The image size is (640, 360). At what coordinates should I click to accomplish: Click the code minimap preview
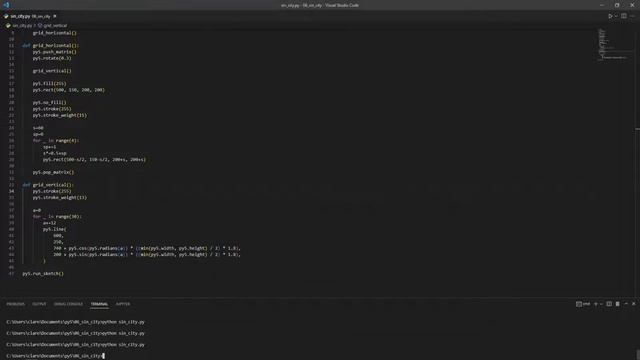point(612,45)
